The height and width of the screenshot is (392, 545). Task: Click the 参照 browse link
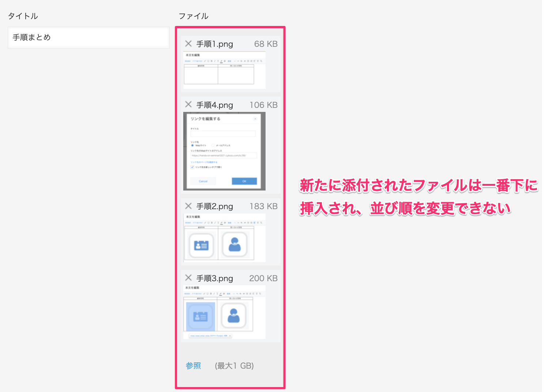tap(193, 366)
